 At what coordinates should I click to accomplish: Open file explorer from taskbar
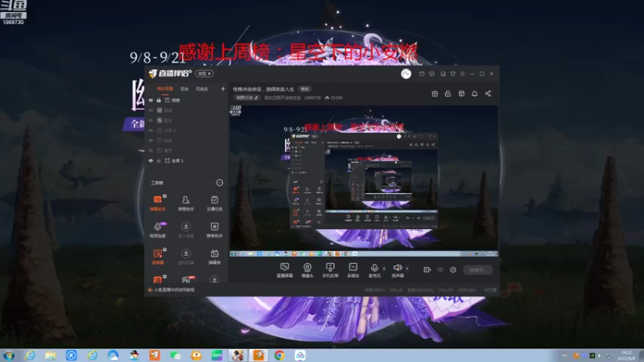coord(51,356)
